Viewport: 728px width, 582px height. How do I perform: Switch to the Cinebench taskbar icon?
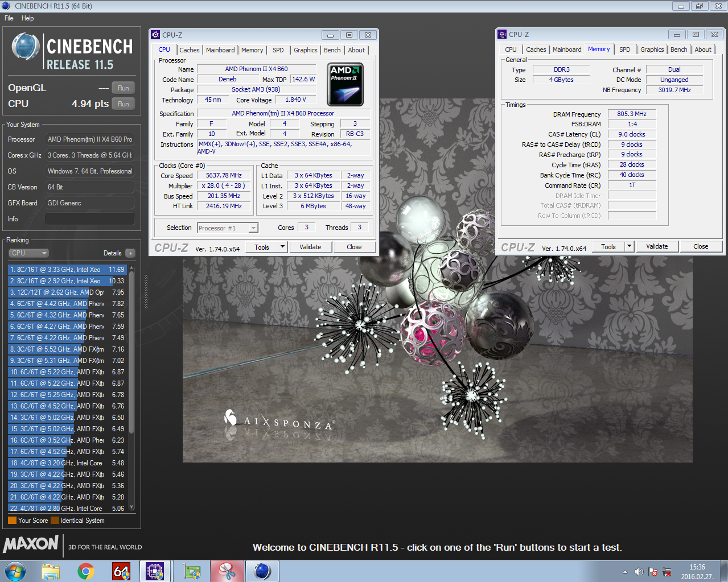(262, 571)
